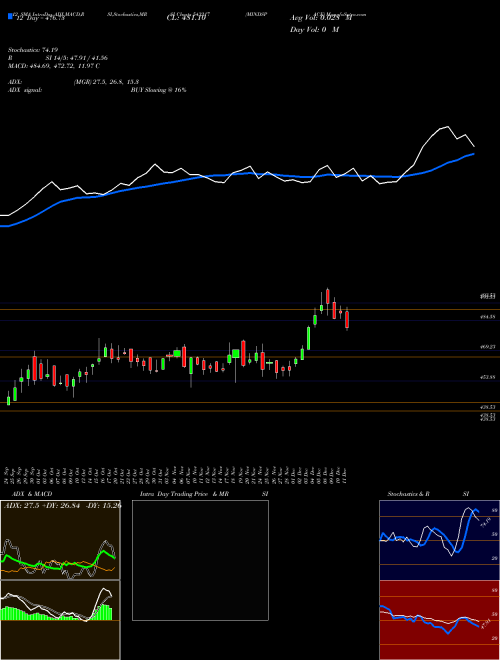Click the 'ADX: 27.5 +DY: 26.84 -DY: 15.26' header
The height and width of the screenshot is (660, 500).
[x=63, y=505]
